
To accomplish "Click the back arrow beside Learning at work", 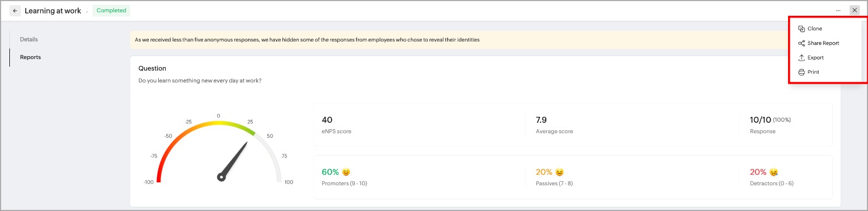I will pos(15,11).
